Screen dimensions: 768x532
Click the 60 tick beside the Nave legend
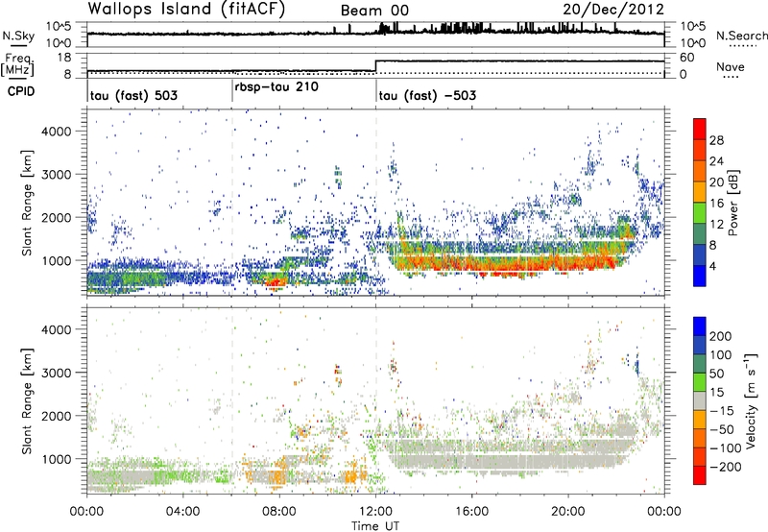coord(687,58)
